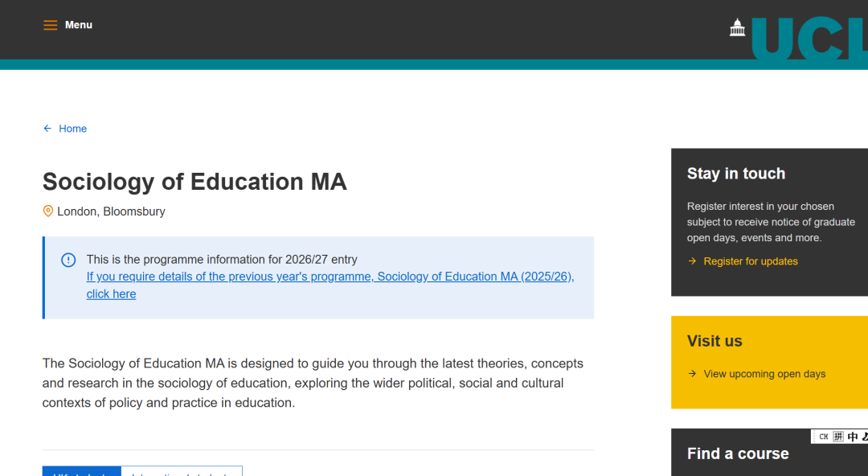Click the Sociology of Education MA title
This screenshot has height=476, width=868.
tap(194, 182)
